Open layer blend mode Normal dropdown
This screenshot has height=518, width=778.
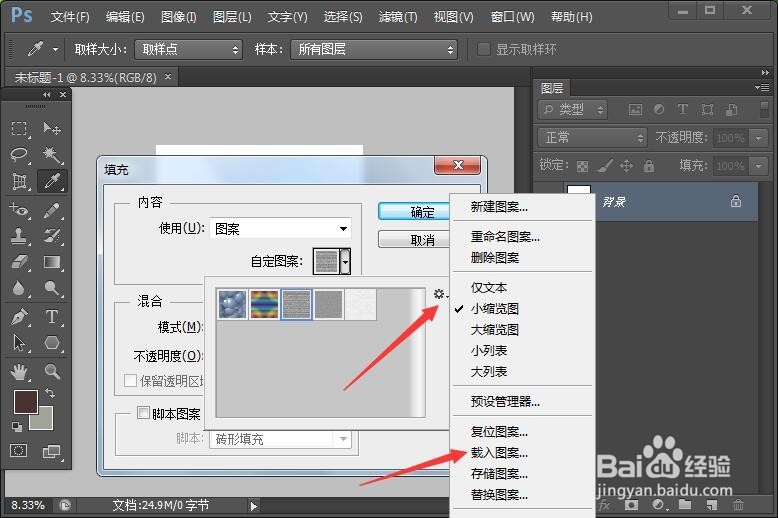[592, 137]
